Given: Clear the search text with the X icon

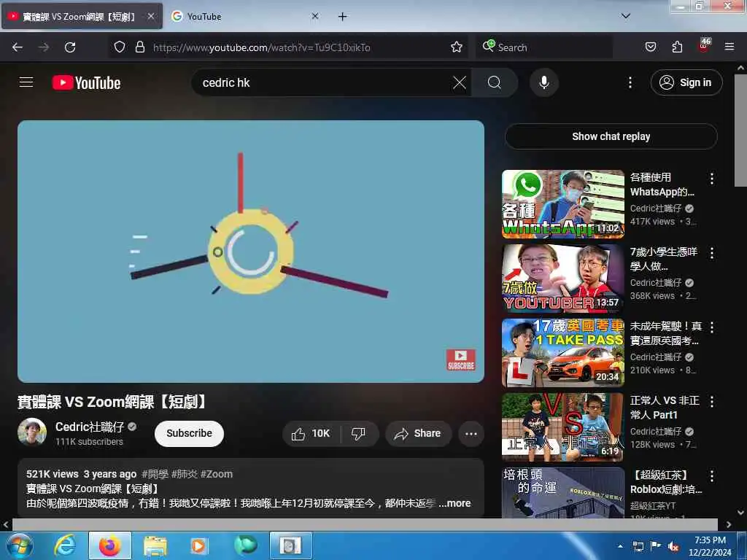Looking at the screenshot, I should pyautogui.click(x=460, y=82).
